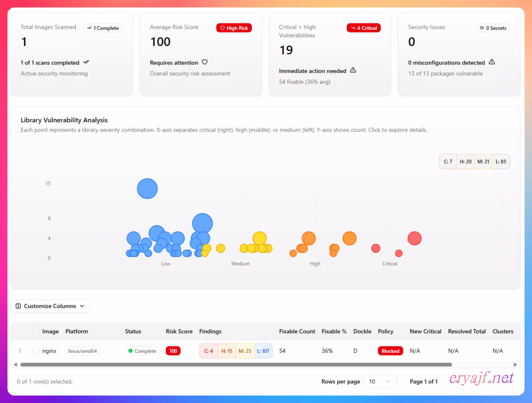Click double-check icon after scans completed
The image size is (532, 403).
pyautogui.click(x=86, y=62)
